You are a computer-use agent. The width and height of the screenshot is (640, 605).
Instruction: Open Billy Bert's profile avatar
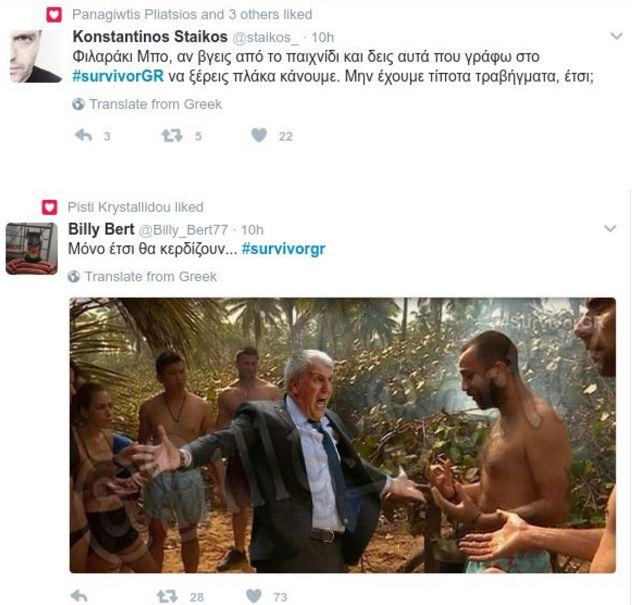(31, 248)
